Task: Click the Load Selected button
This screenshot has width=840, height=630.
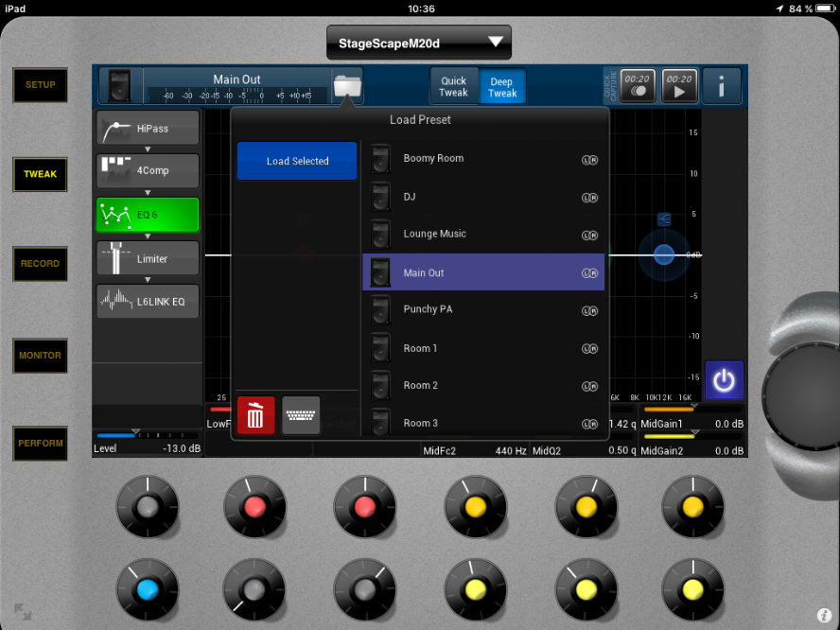Action: (297, 161)
